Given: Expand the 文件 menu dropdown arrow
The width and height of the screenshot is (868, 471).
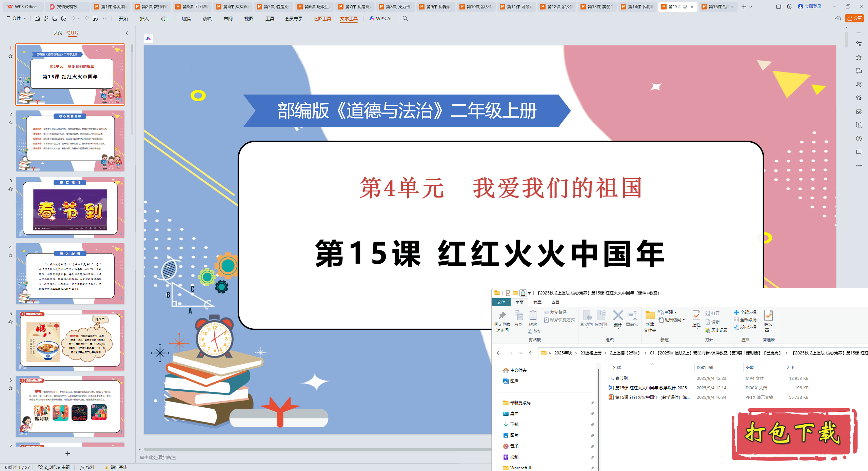Looking at the screenshot, I should pos(25,19).
